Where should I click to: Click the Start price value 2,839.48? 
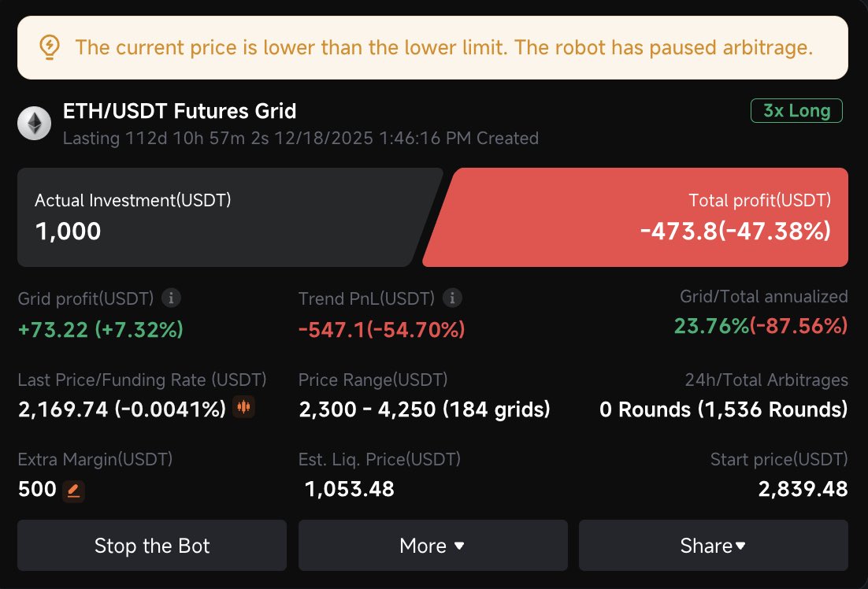tap(803, 490)
